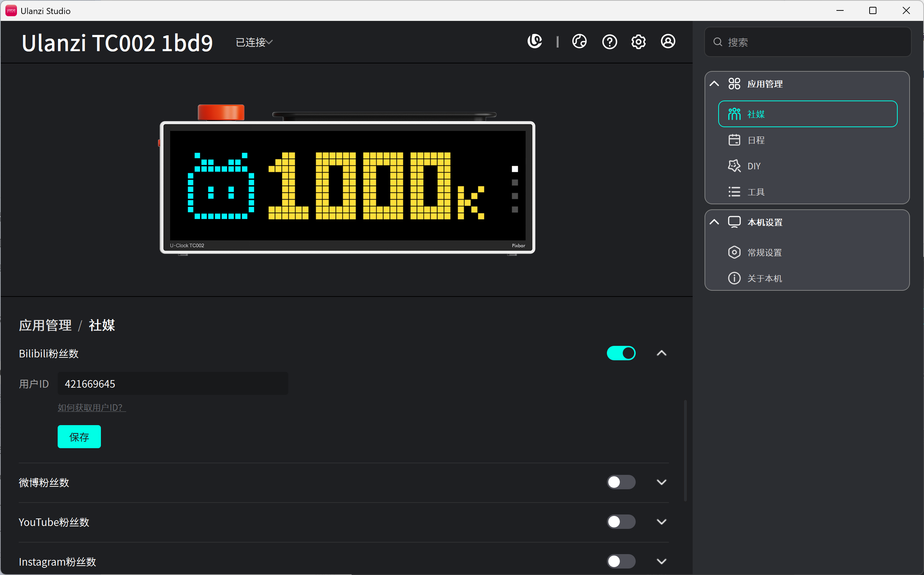The width and height of the screenshot is (924, 575).
Task: Collapse the Bilibili粉丝数 section chevron
Action: pos(662,353)
